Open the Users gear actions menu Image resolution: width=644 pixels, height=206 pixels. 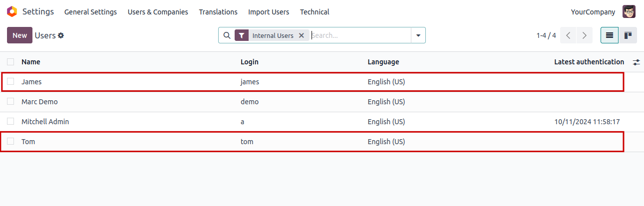click(x=61, y=35)
